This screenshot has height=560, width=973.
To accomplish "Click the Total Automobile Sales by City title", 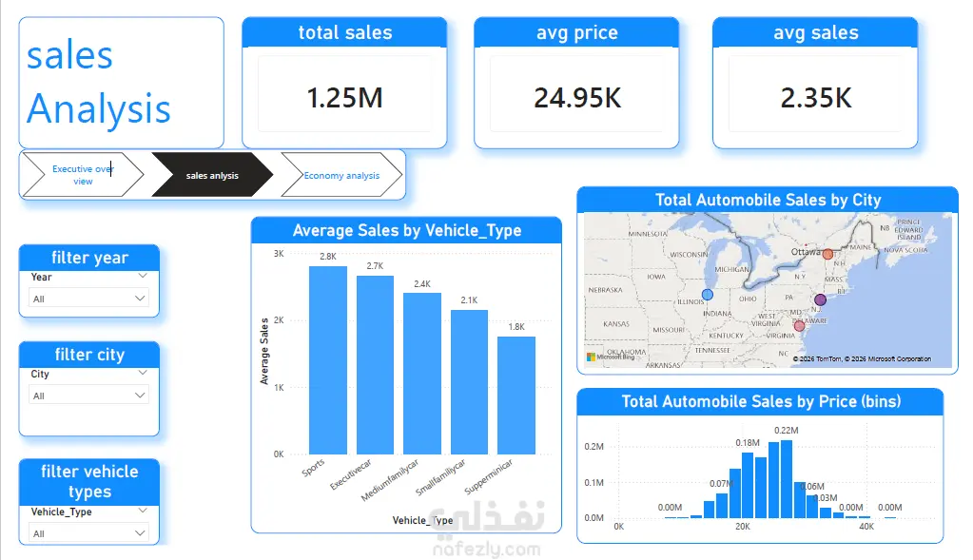I will pos(768,200).
